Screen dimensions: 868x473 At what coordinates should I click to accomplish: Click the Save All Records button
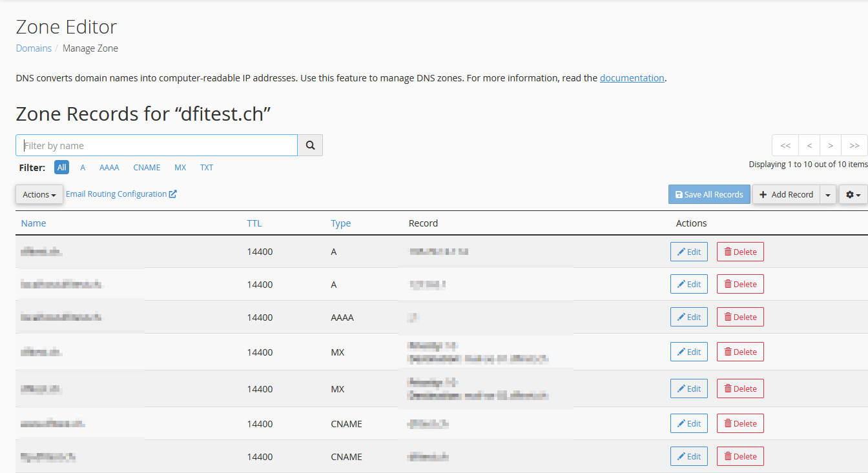(709, 194)
